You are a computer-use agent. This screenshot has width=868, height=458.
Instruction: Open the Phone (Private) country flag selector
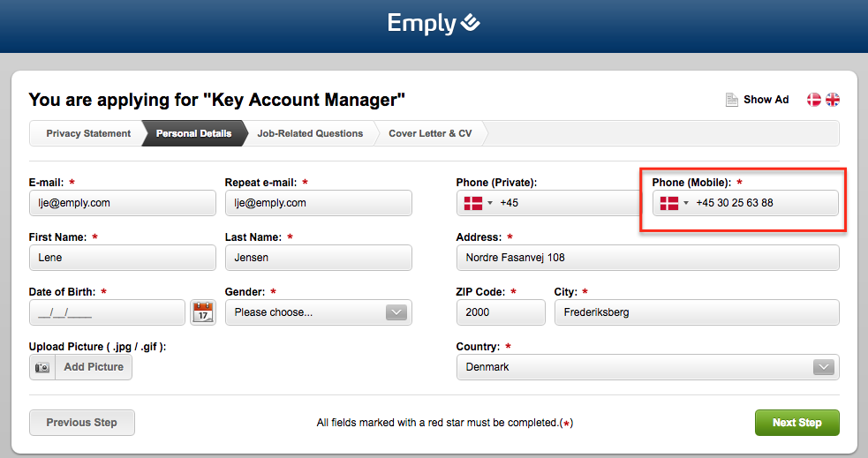click(x=479, y=203)
